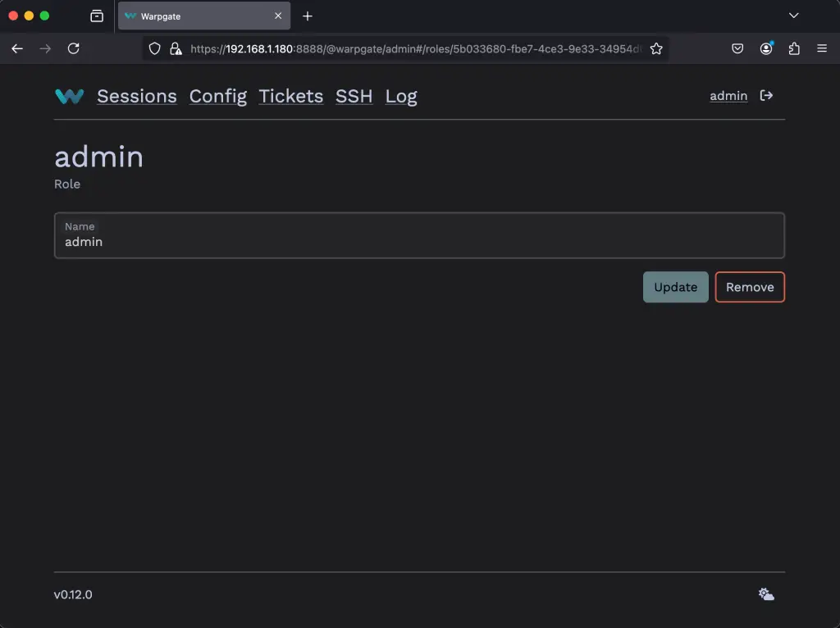Toggle the theme icon in the footer
840x628 pixels.
tap(765, 594)
